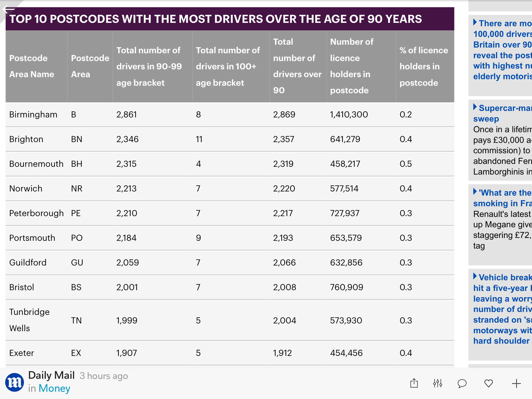Tap the back arrow to exit article
This screenshot has width=532, height=399.
[x=9, y=9]
